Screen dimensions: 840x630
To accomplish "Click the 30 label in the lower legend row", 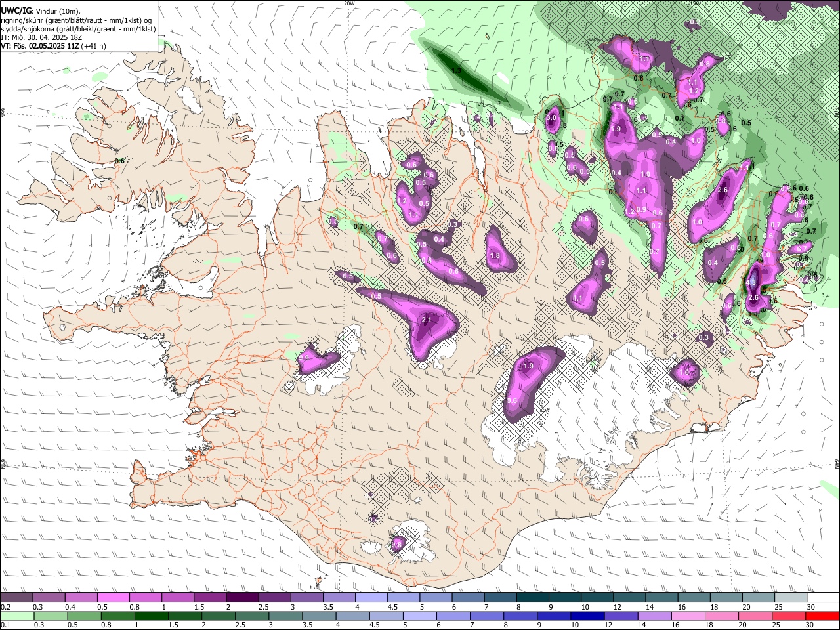I will pyautogui.click(x=810, y=625).
